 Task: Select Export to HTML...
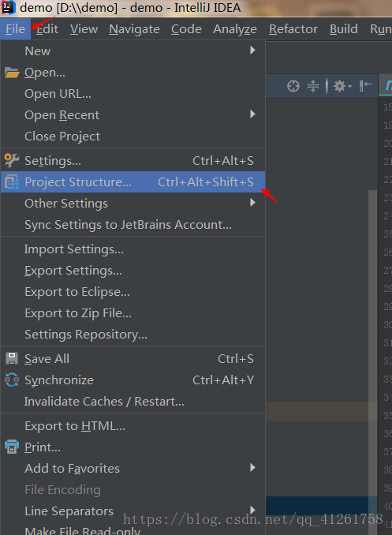[x=133, y=426]
